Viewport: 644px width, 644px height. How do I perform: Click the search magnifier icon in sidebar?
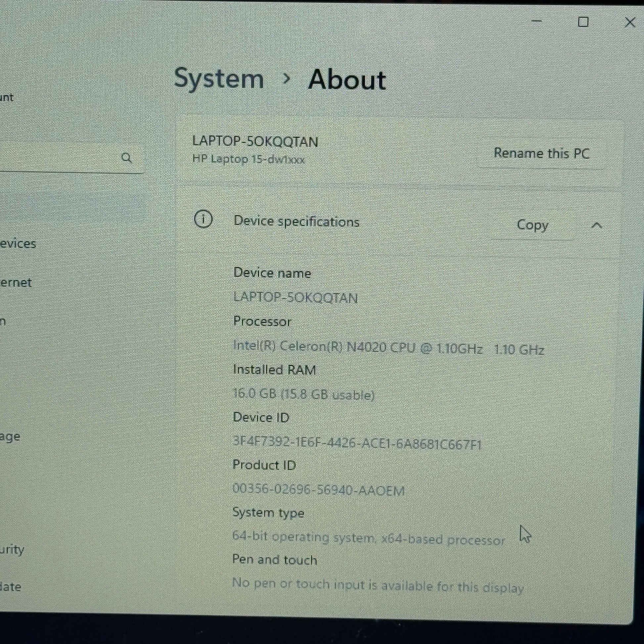[x=126, y=158]
